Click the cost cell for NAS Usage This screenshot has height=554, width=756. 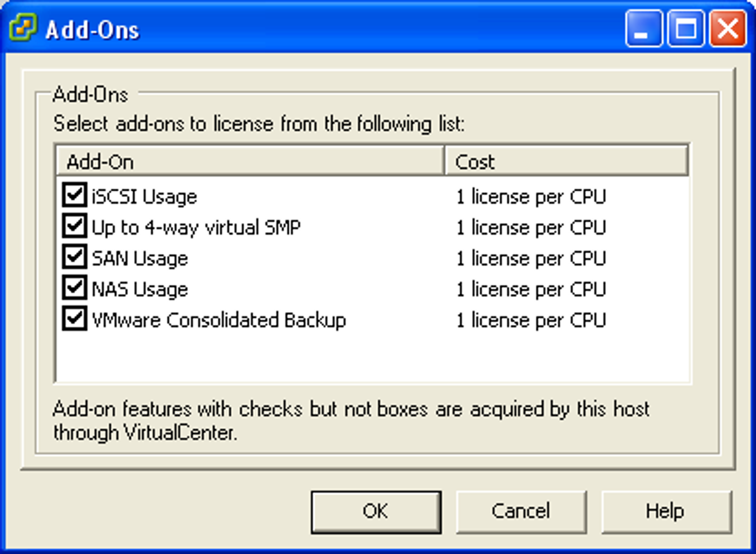tap(531, 290)
